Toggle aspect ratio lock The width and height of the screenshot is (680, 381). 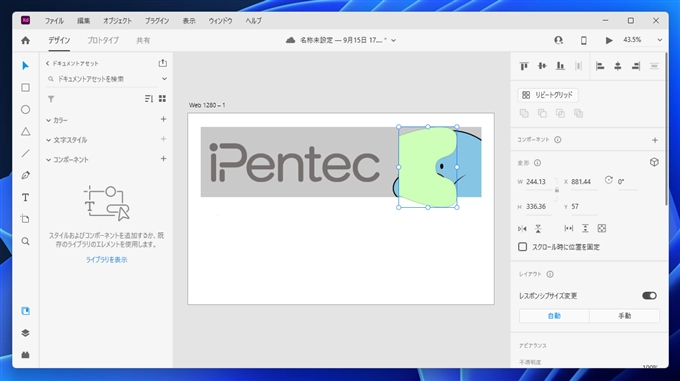click(x=557, y=190)
